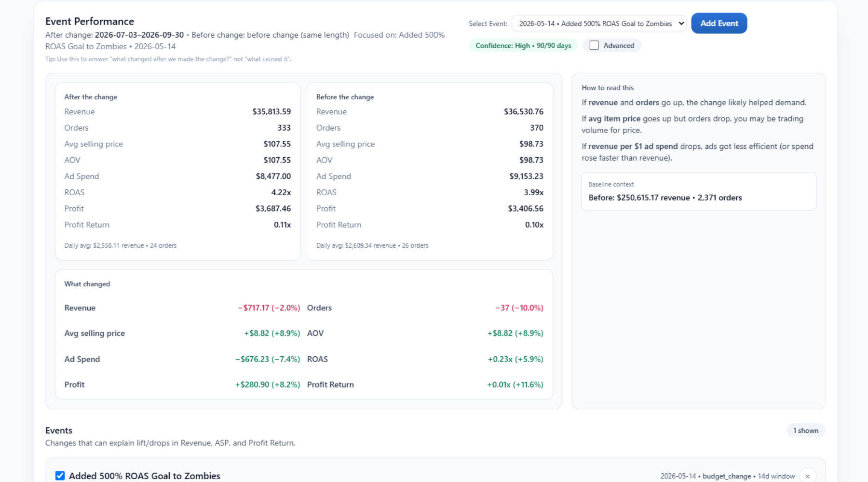The image size is (868, 482).
Task: Click the orders change −37 (−10.0%)
Action: (x=519, y=308)
